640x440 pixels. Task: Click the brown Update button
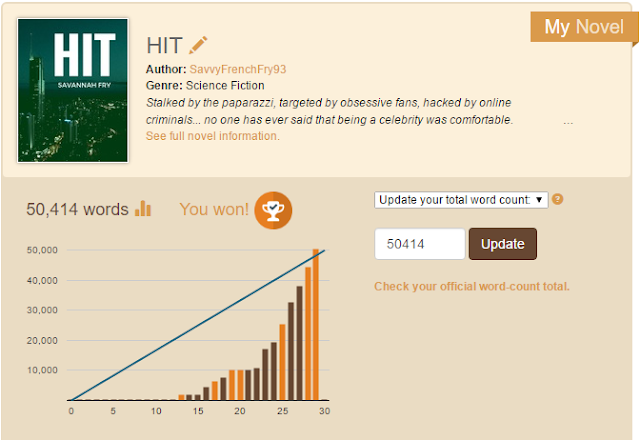(x=503, y=244)
